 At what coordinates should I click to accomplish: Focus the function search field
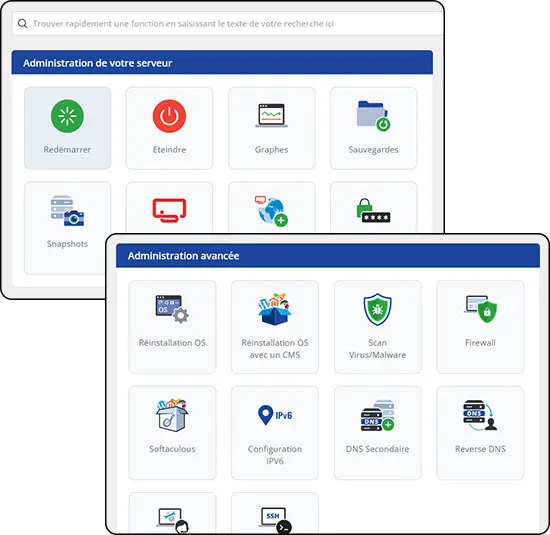click(x=227, y=24)
